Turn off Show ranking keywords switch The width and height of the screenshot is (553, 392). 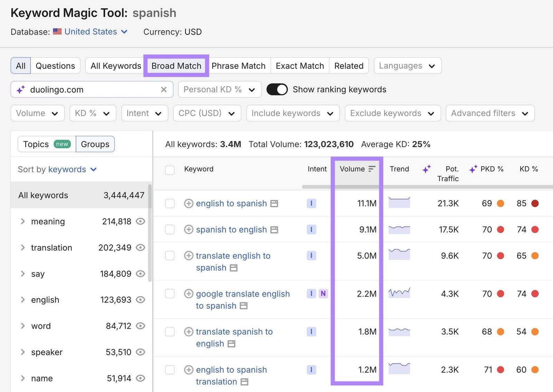tap(277, 89)
